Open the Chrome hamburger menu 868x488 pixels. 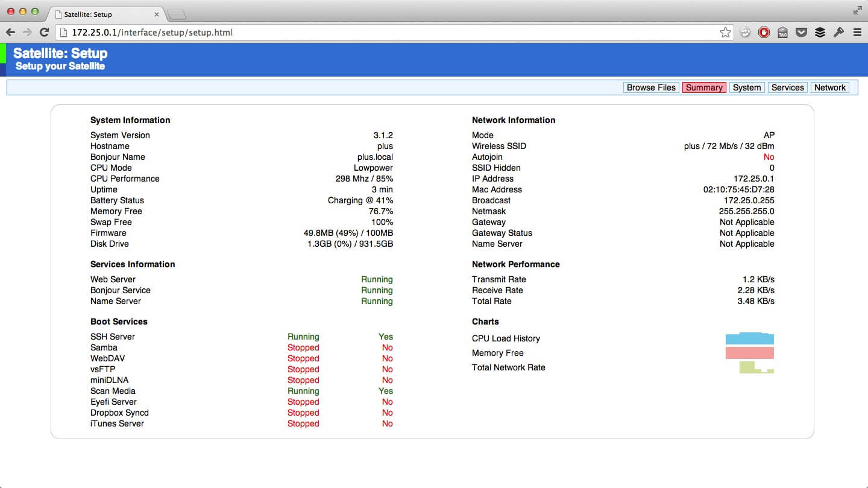click(x=857, y=33)
